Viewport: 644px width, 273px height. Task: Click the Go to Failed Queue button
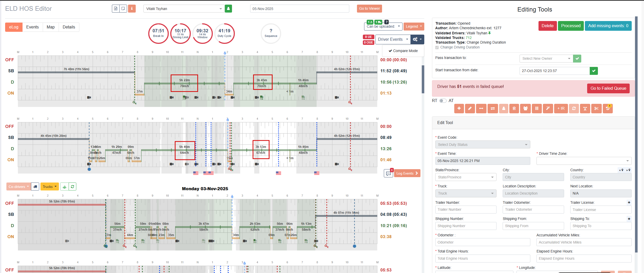[608, 88]
